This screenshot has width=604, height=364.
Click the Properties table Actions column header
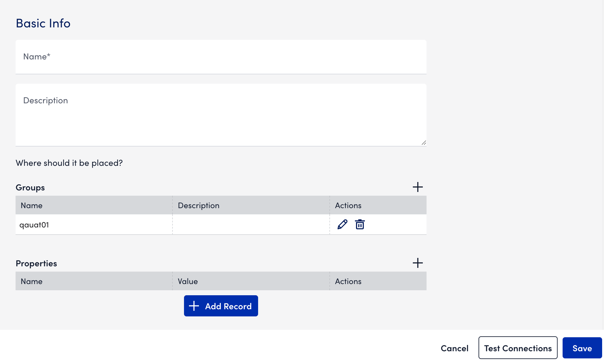pyautogui.click(x=378, y=281)
